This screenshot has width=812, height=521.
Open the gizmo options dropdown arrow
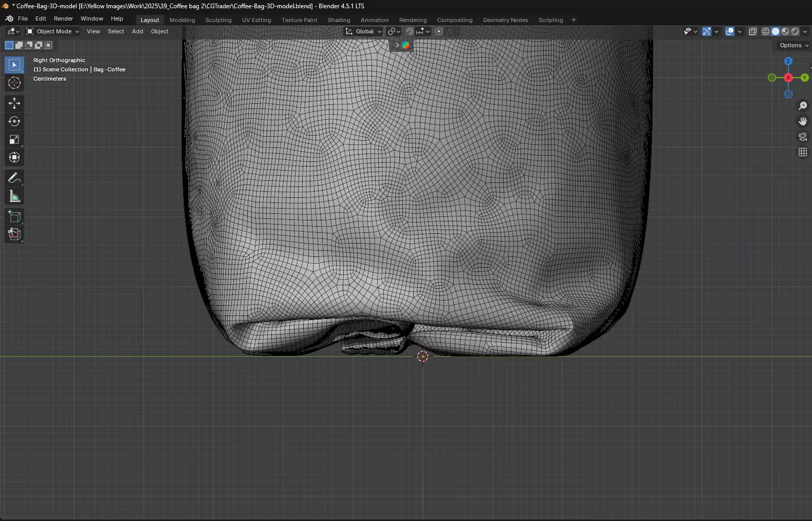pyautogui.click(x=716, y=31)
